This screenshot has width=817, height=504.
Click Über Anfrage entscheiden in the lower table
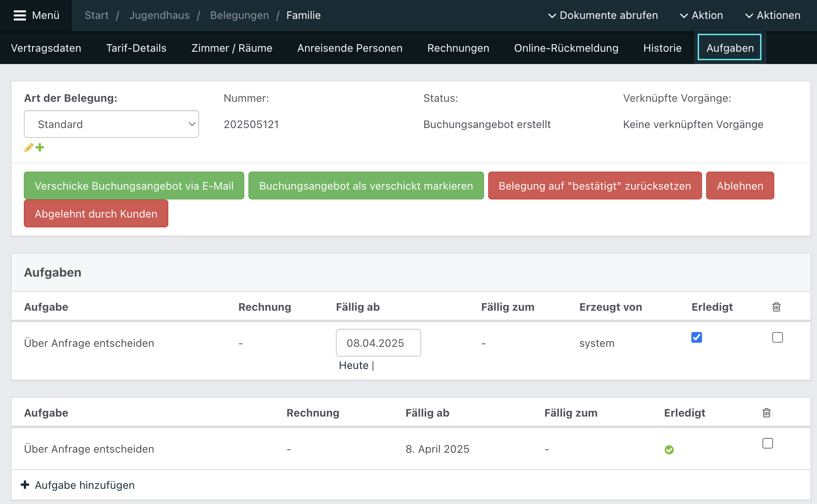(89, 449)
